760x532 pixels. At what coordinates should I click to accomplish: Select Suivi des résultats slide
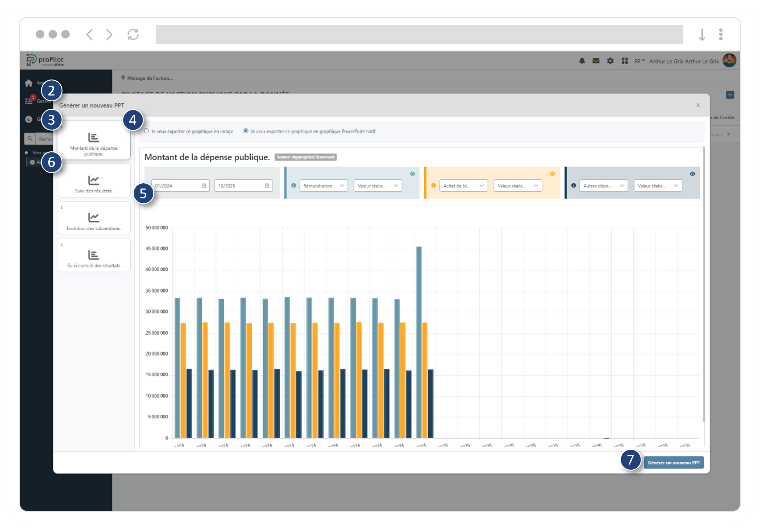[x=94, y=181]
